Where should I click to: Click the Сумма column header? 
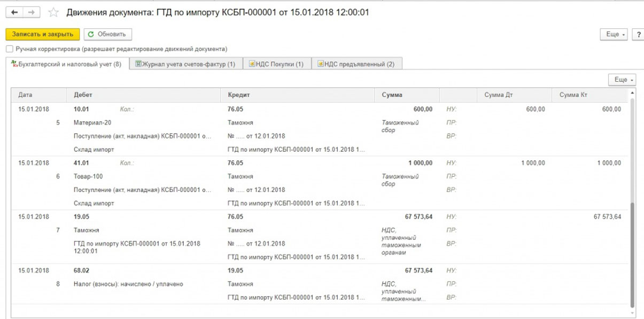392,95
